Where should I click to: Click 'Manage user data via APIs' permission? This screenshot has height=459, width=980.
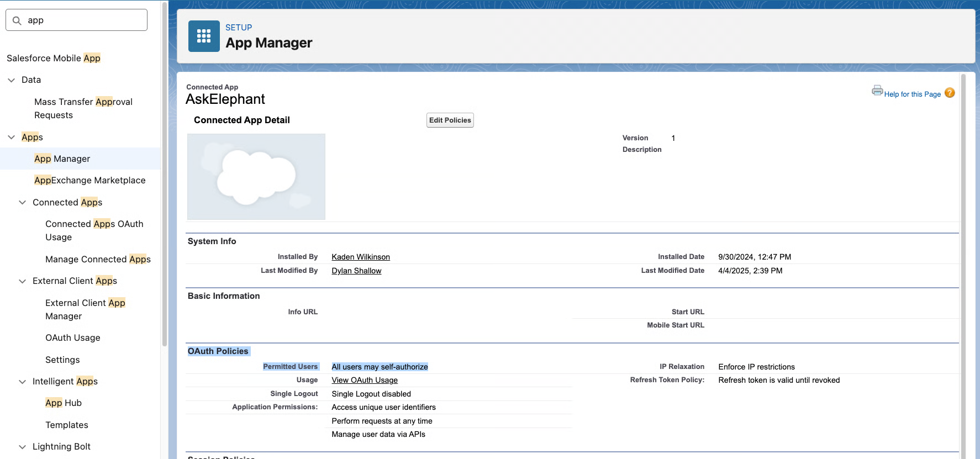pyautogui.click(x=378, y=434)
